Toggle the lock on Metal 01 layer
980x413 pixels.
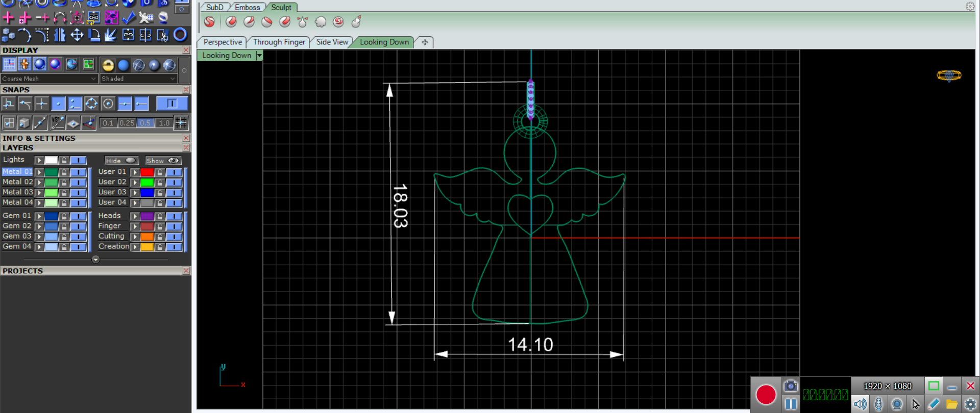coord(64,172)
